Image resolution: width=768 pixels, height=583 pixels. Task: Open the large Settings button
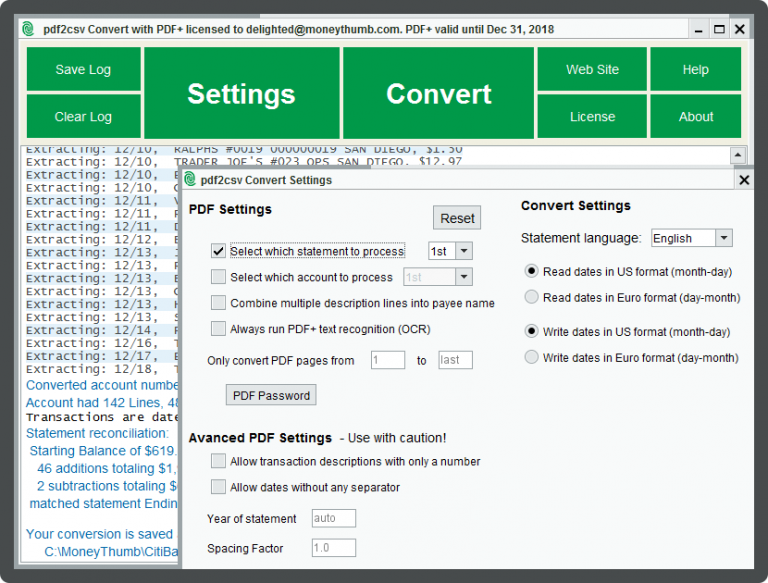(x=241, y=93)
